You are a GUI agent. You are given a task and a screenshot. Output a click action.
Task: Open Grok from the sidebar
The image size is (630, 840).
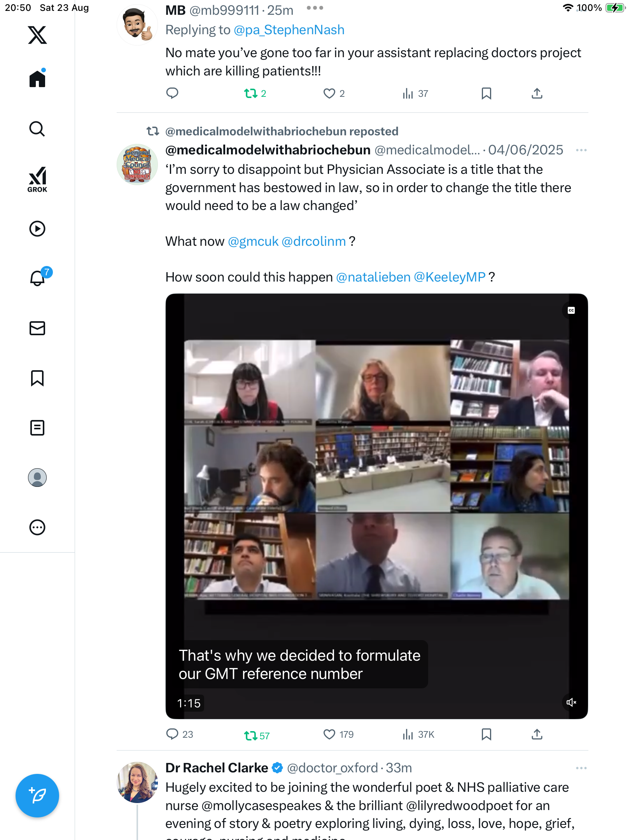(x=37, y=180)
